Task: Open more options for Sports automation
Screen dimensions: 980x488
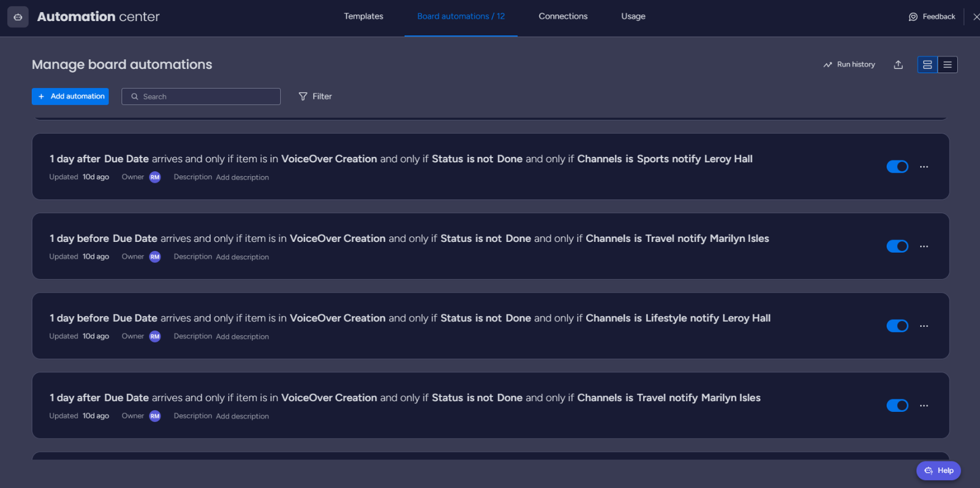Action: coord(924,167)
